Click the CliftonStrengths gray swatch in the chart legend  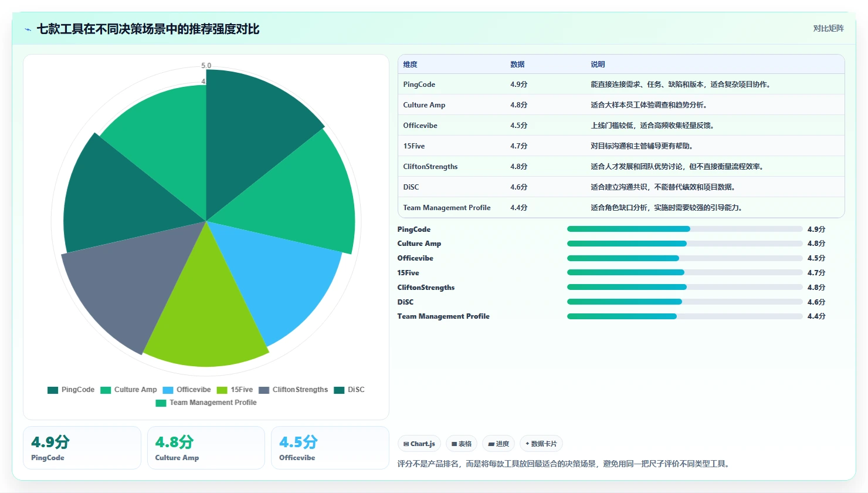point(264,390)
